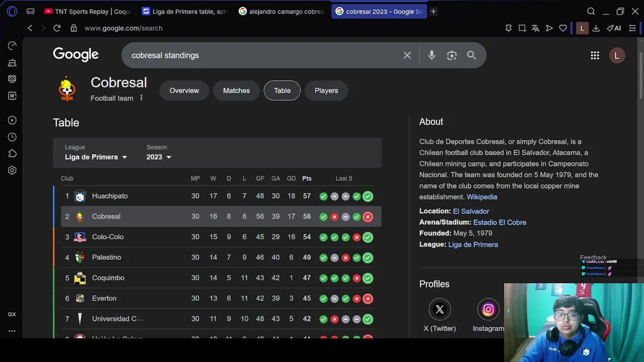Add page to bookmarks heart icon
644x362 pixels.
pyautogui.click(x=563, y=28)
